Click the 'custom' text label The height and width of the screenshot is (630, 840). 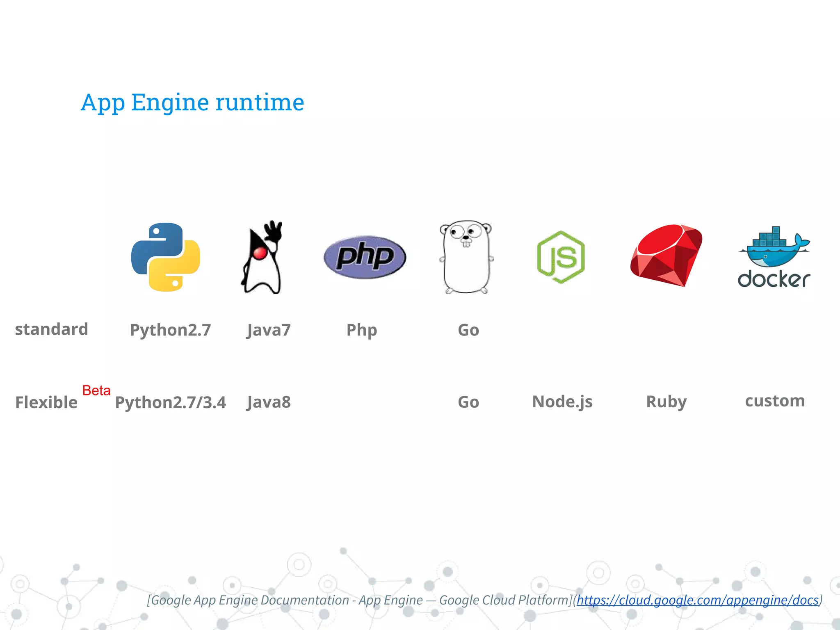pos(775,401)
